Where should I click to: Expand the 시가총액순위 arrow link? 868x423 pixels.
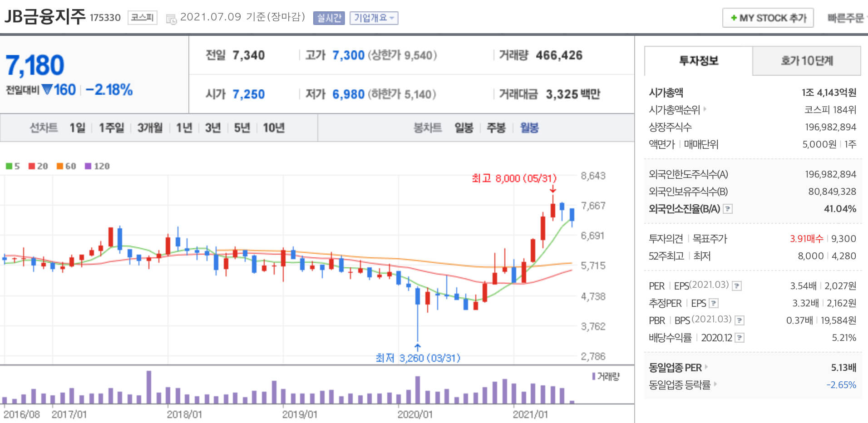click(705, 109)
